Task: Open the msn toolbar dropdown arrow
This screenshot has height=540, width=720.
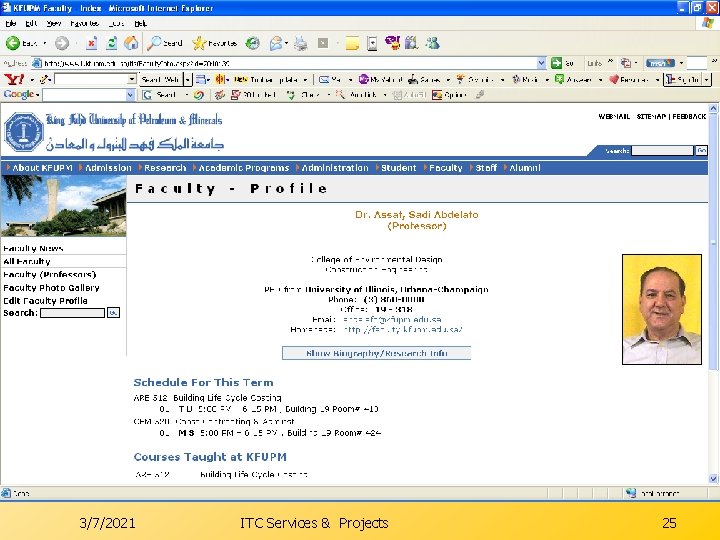Action: pos(681,63)
